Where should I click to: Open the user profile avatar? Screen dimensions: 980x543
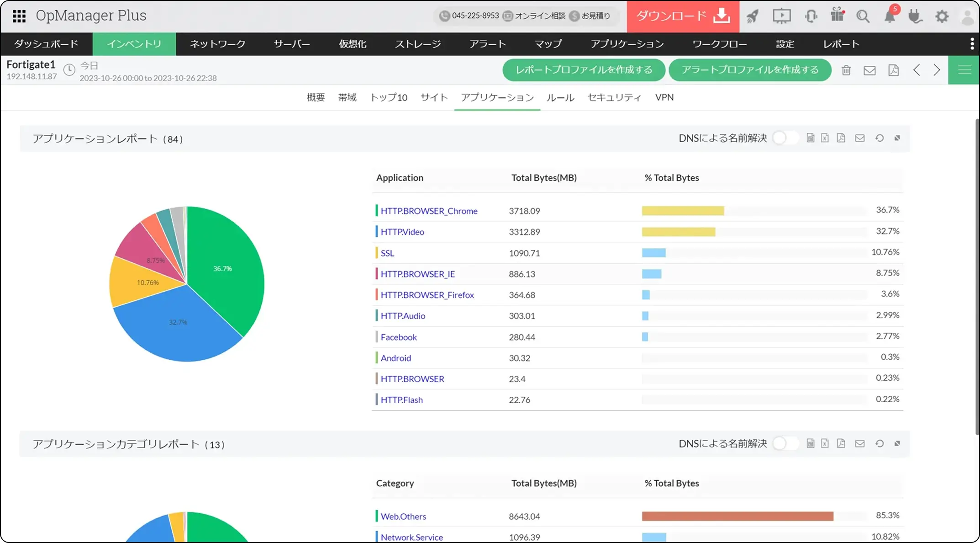point(968,17)
